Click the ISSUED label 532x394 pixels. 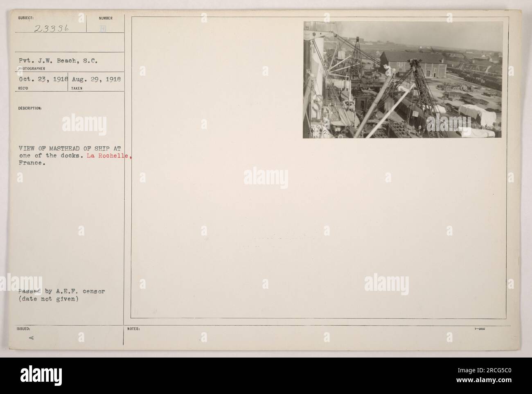tap(24, 329)
